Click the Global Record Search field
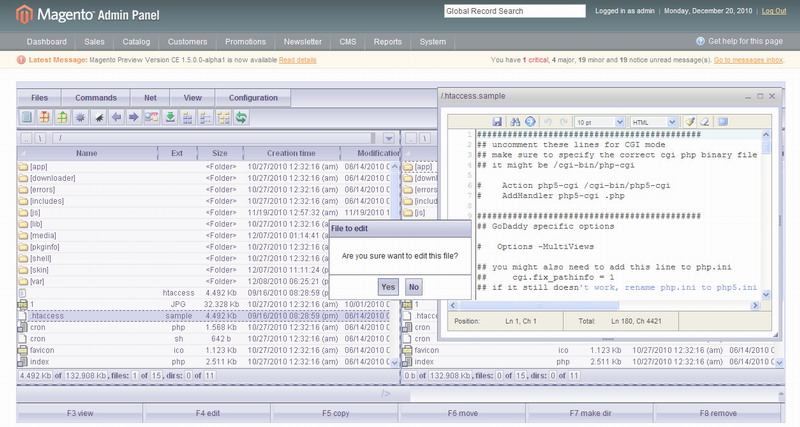The image size is (800, 427). [x=515, y=11]
